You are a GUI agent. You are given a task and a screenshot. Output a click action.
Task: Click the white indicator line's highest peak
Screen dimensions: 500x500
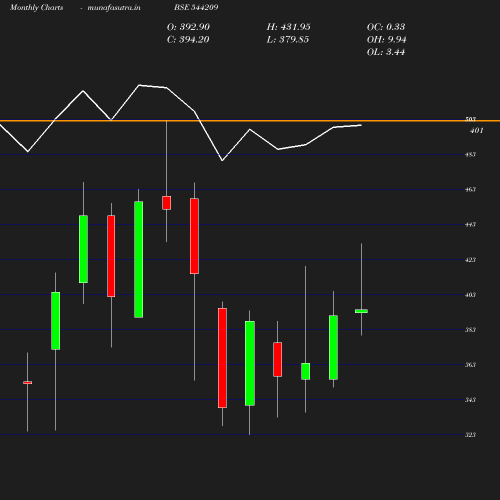tap(139, 85)
